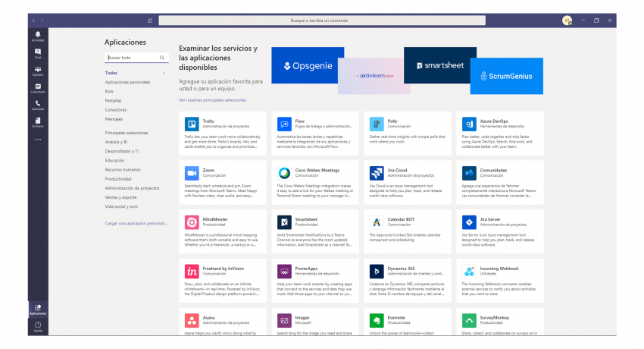Open the profile avatar in title bar
644x349 pixels.
tap(567, 20)
